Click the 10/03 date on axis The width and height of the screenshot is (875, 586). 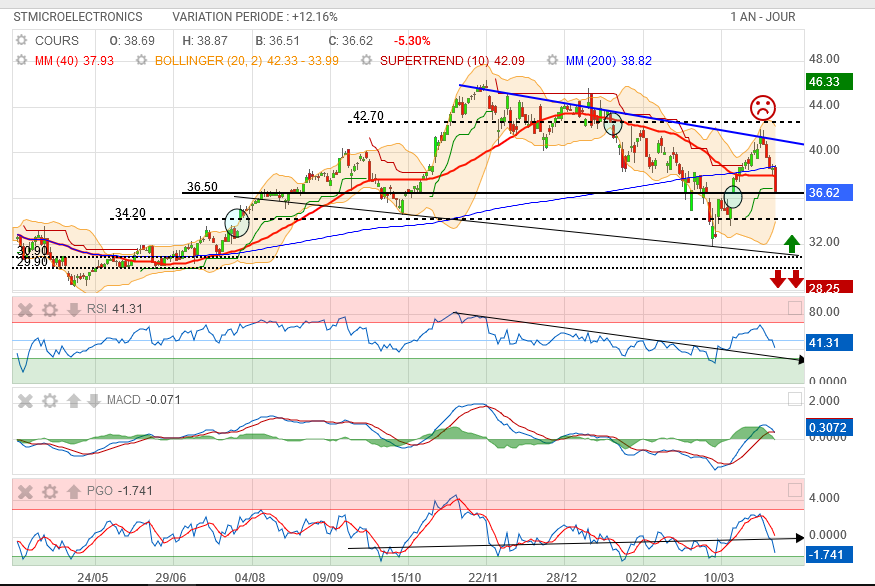point(718,578)
